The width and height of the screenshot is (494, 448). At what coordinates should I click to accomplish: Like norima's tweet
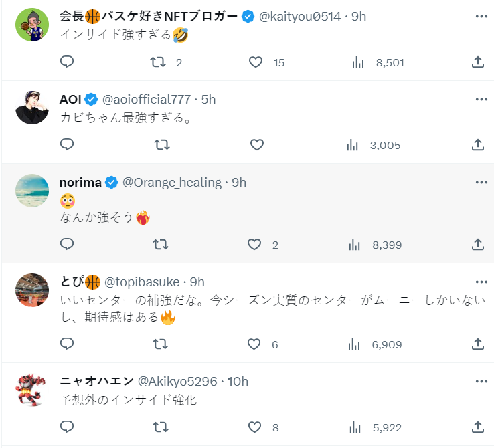pos(254,245)
